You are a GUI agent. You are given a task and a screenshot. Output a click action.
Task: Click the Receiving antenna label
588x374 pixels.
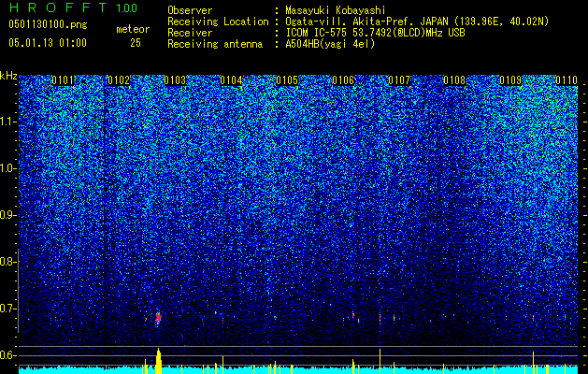click(x=215, y=44)
